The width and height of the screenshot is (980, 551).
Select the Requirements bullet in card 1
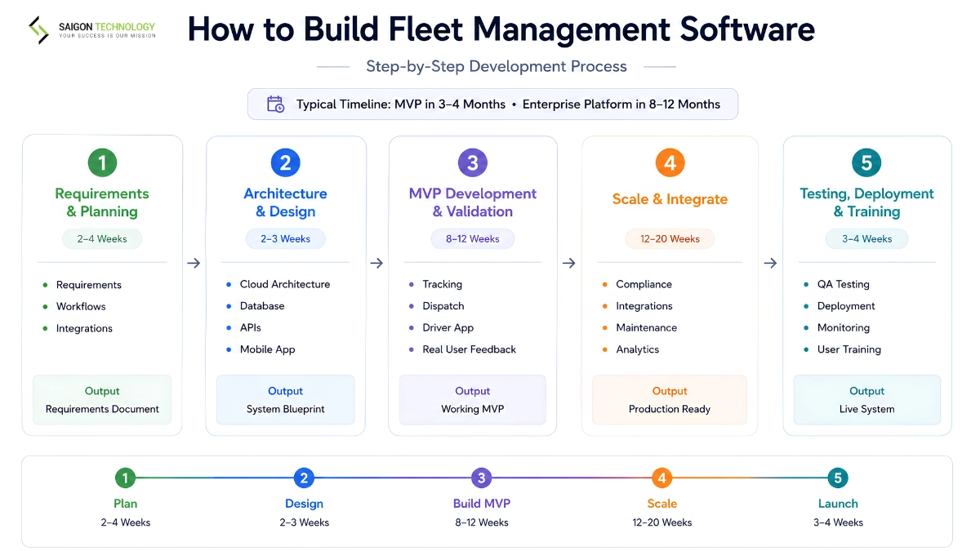(x=82, y=285)
